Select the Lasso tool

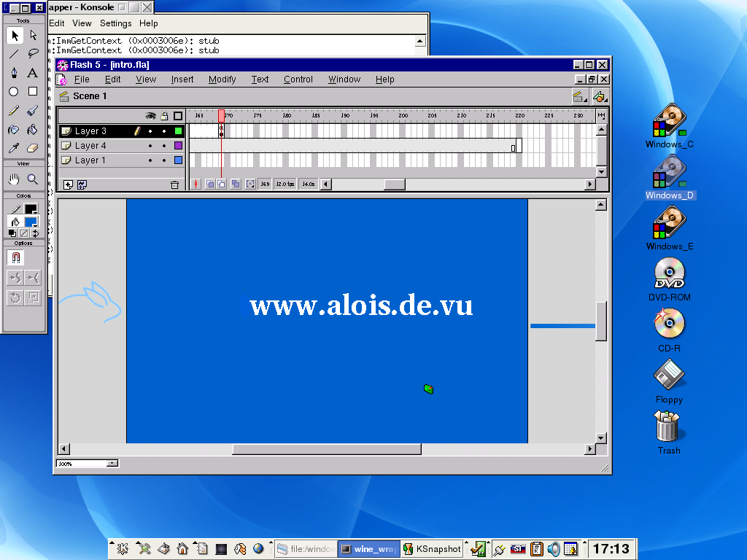click(33, 54)
